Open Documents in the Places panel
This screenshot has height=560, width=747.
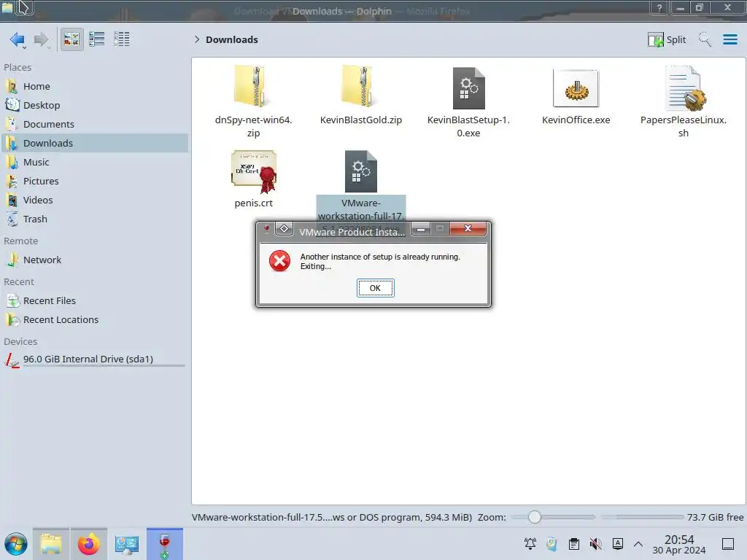point(94,124)
